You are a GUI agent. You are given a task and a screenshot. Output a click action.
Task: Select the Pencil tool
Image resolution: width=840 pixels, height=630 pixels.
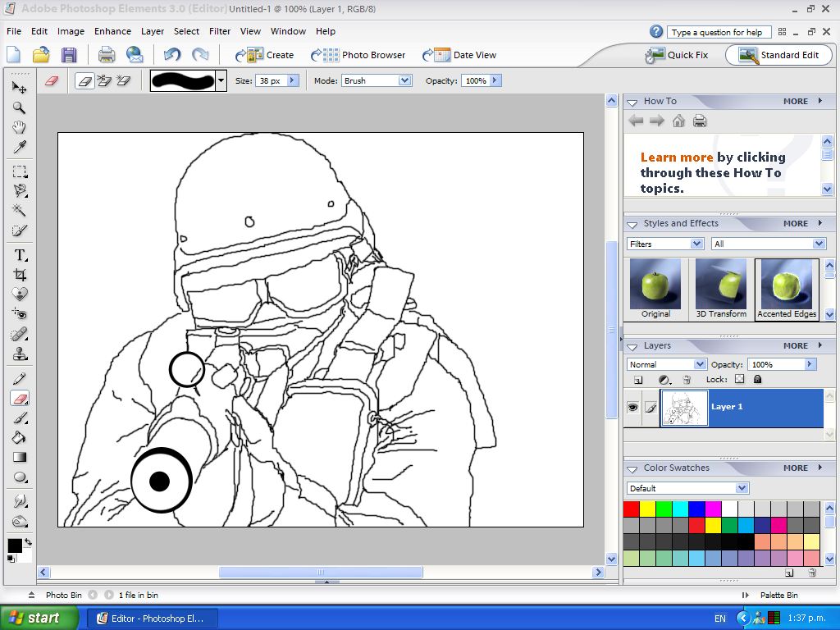[20, 379]
